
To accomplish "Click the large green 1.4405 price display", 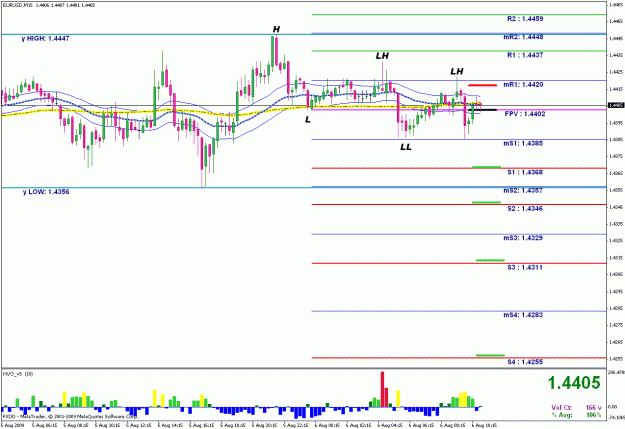I will [574, 383].
